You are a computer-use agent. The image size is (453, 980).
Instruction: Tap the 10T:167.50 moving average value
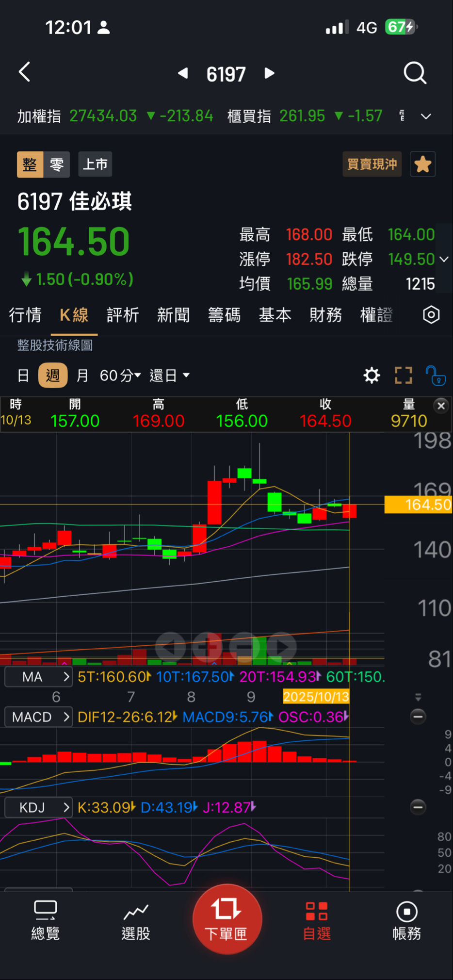[195, 677]
